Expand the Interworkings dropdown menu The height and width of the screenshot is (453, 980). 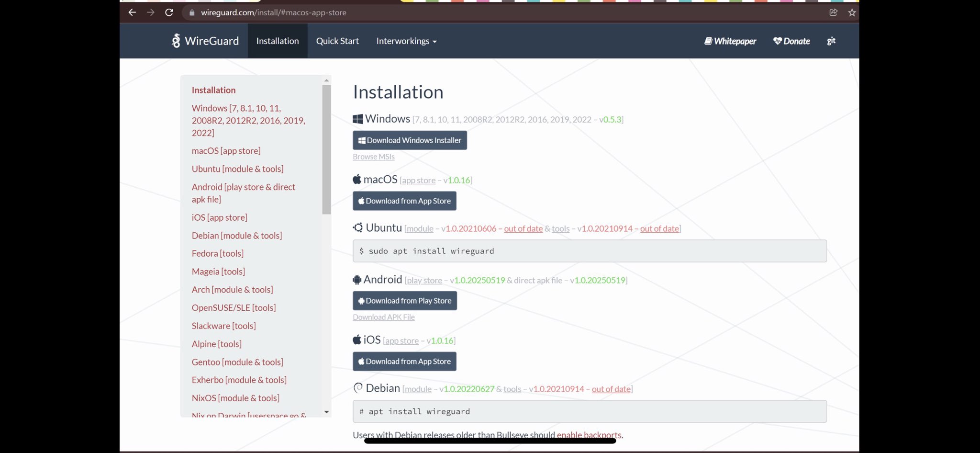pos(406,41)
